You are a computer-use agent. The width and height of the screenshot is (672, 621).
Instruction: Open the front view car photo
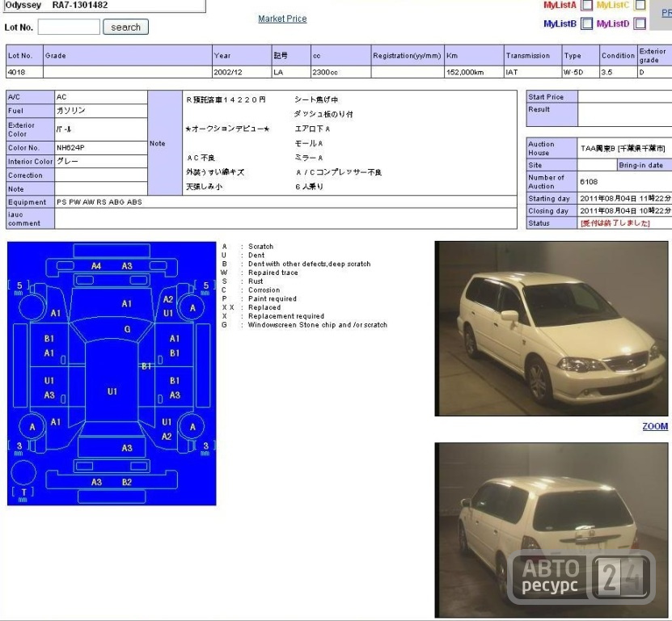coord(552,328)
